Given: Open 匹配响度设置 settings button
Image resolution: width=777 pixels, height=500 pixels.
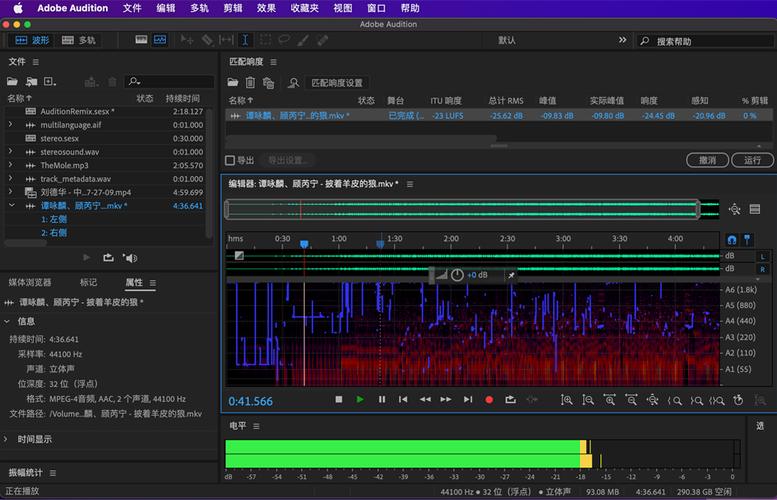Looking at the screenshot, I should tap(337, 83).
